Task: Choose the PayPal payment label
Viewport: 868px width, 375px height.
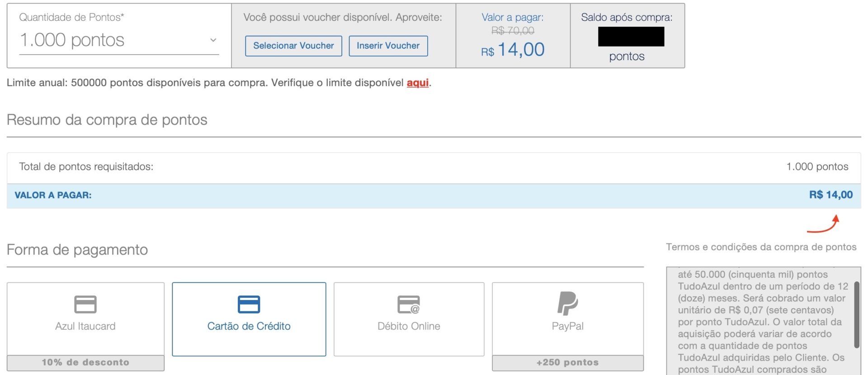Action: pos(567,326)
